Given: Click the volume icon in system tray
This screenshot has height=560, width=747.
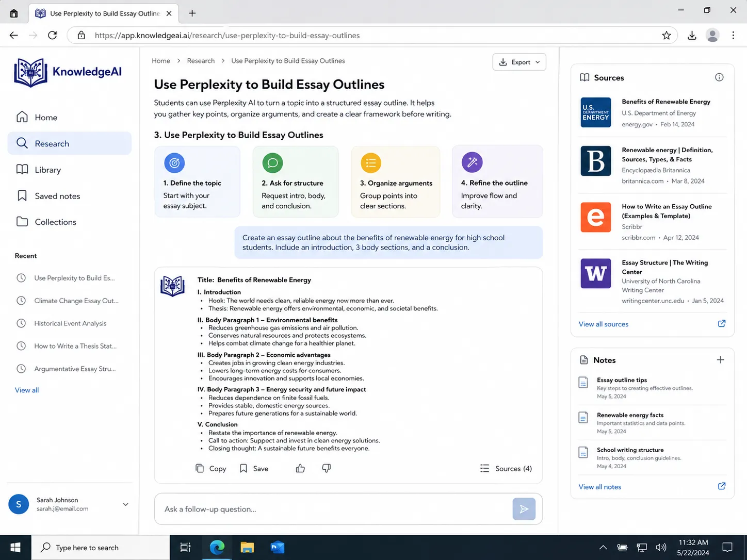Looking at the screenshot, I should pyautogui.click(x=661, y=548).
